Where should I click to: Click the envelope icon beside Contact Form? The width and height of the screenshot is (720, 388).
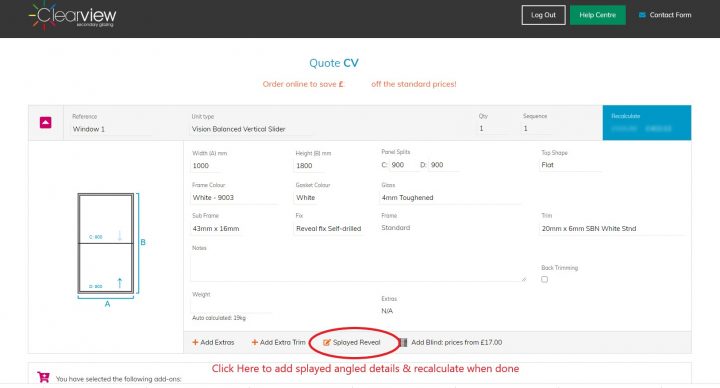(x=642, y=15)
